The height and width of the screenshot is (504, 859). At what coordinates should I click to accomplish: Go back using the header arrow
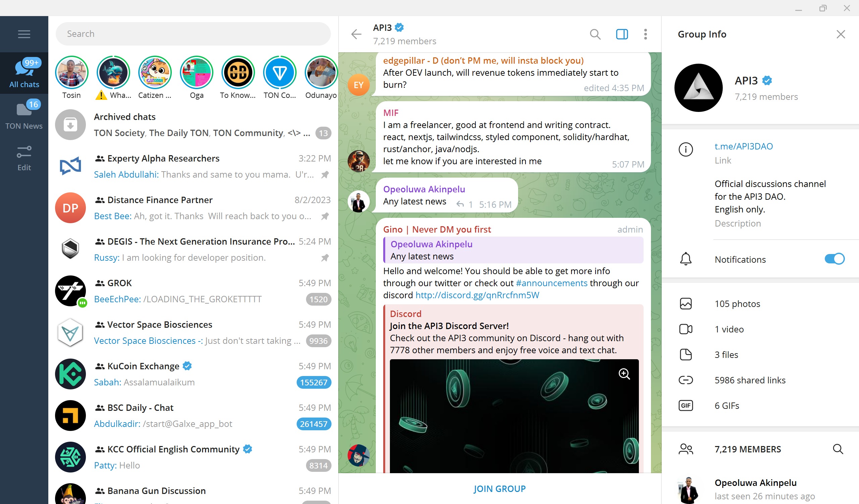[x=356, y=34]
